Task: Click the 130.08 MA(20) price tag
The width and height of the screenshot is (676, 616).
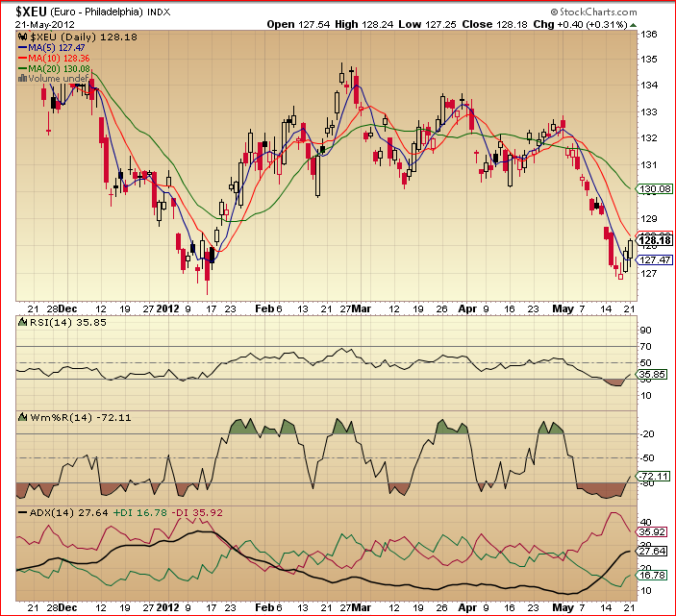Action: tap(655, 188)
